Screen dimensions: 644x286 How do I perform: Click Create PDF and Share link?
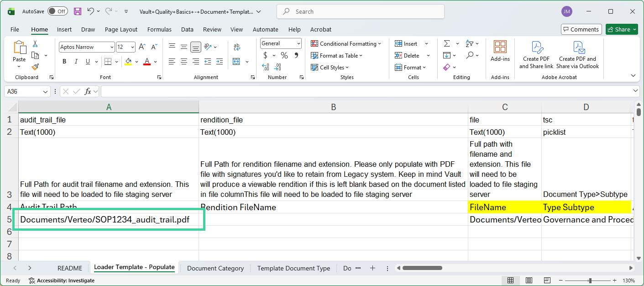coord(536,55)
